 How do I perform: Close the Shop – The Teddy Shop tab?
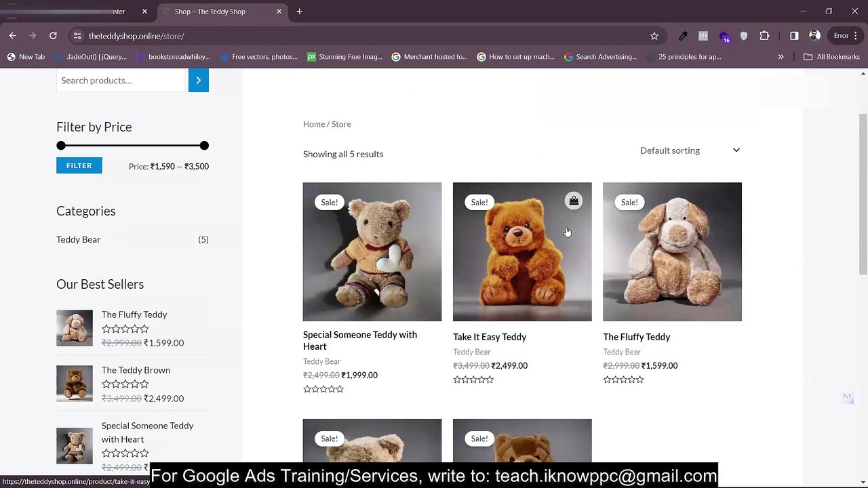coord(279,12)
